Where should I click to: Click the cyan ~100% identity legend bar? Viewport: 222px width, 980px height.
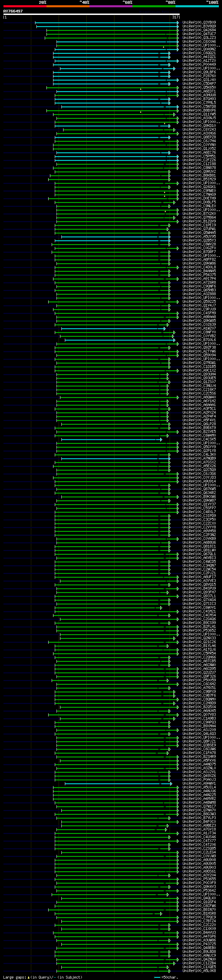pos(197,6)
